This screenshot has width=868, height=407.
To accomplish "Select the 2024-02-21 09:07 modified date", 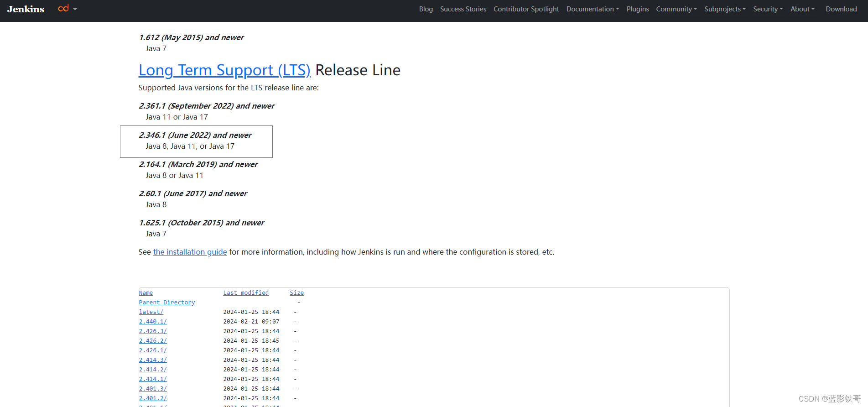I will (x=251, y=322).
